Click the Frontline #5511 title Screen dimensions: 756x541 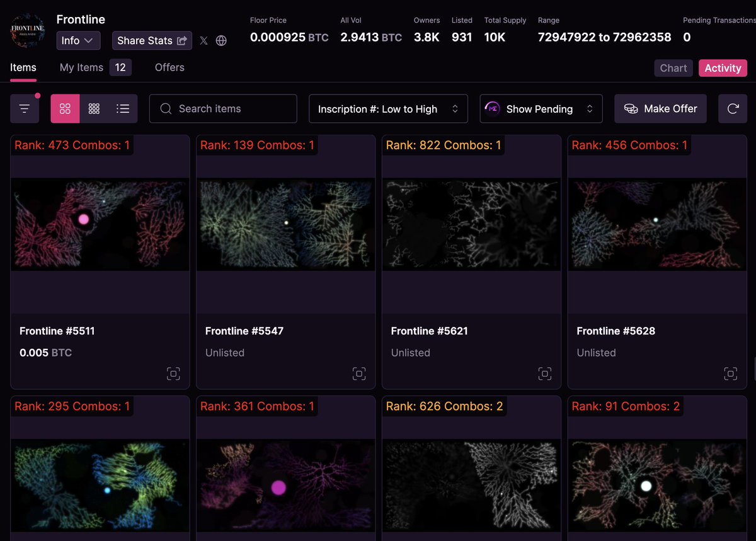coord(57,331)
